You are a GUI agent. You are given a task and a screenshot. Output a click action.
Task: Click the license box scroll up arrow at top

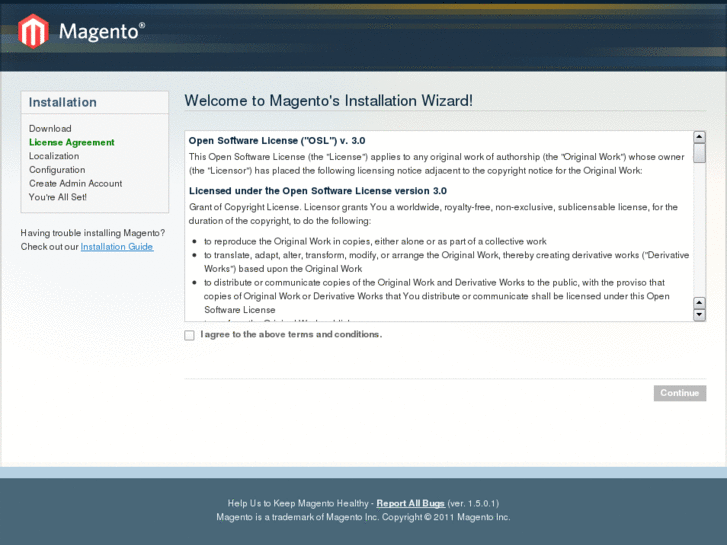click(699, 137)
